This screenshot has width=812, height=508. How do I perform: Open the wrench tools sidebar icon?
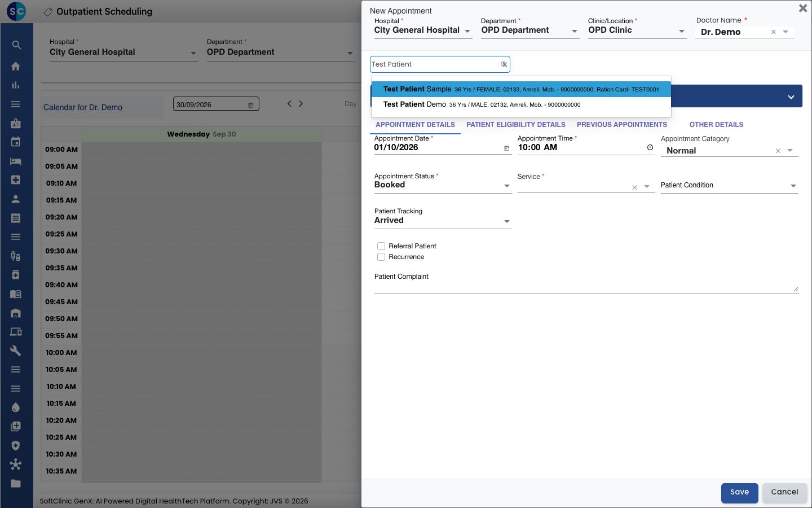(x=16, y=351)
